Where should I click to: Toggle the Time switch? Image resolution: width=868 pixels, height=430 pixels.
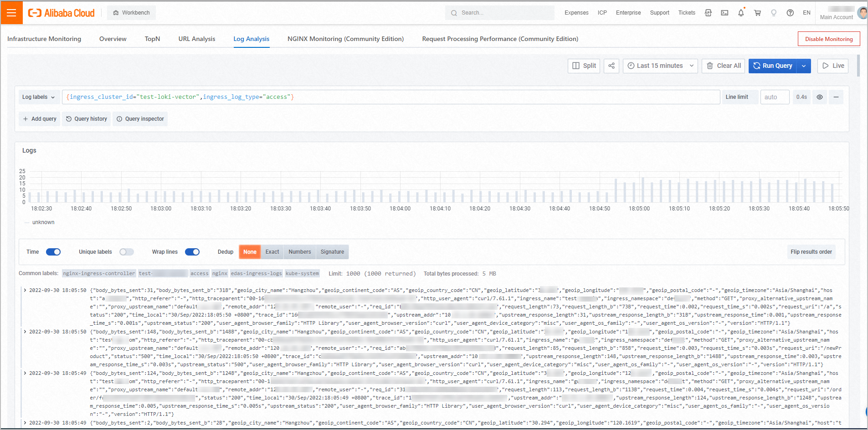[53, 252]
